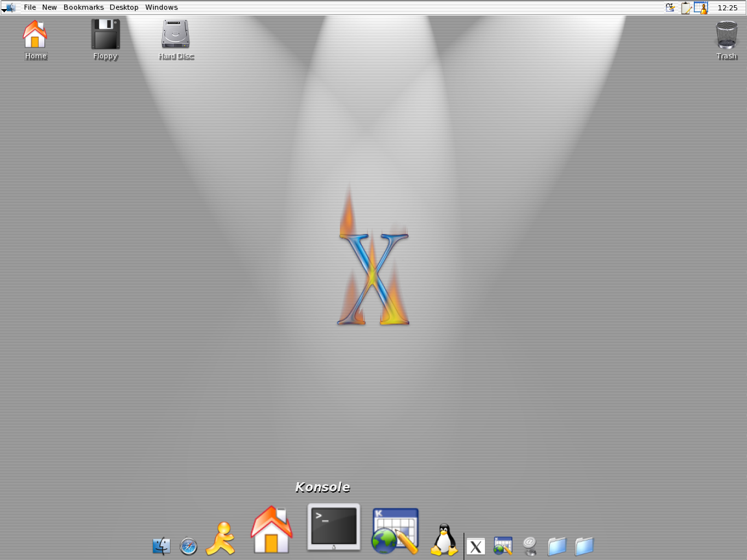Open the Finder icon in the dock
Screen dimensions: 747x560
[161, 546]
